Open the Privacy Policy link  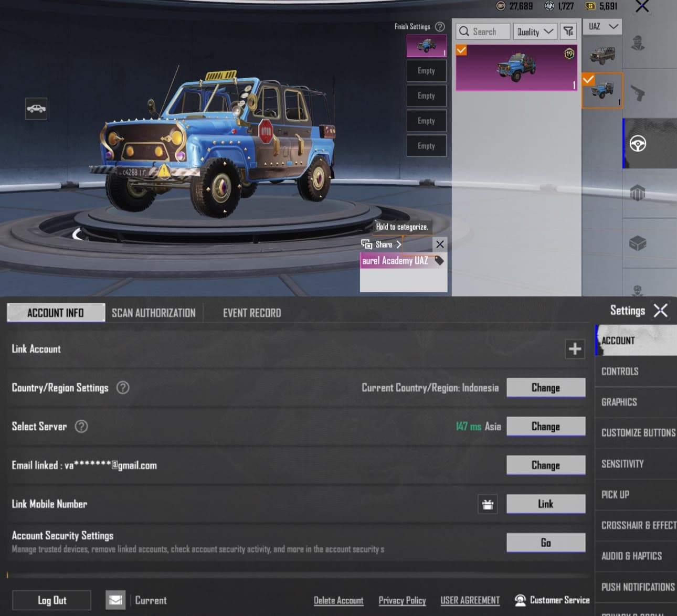coord(402,600)
